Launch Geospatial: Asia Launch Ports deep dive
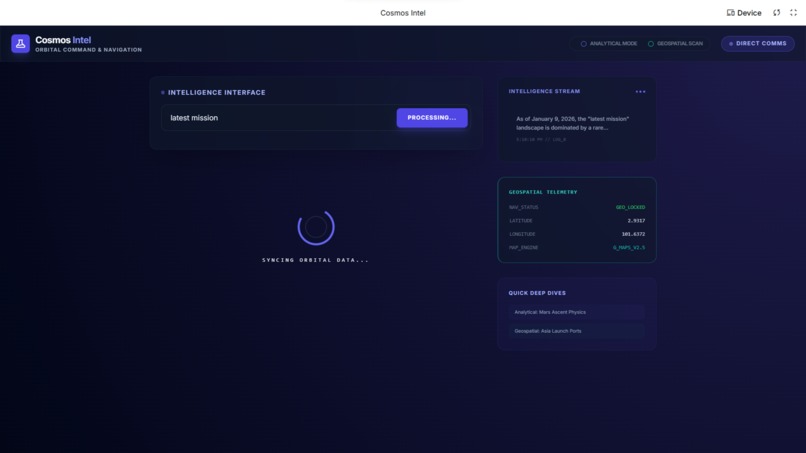The image size is (806, 453). click(576, 331)
